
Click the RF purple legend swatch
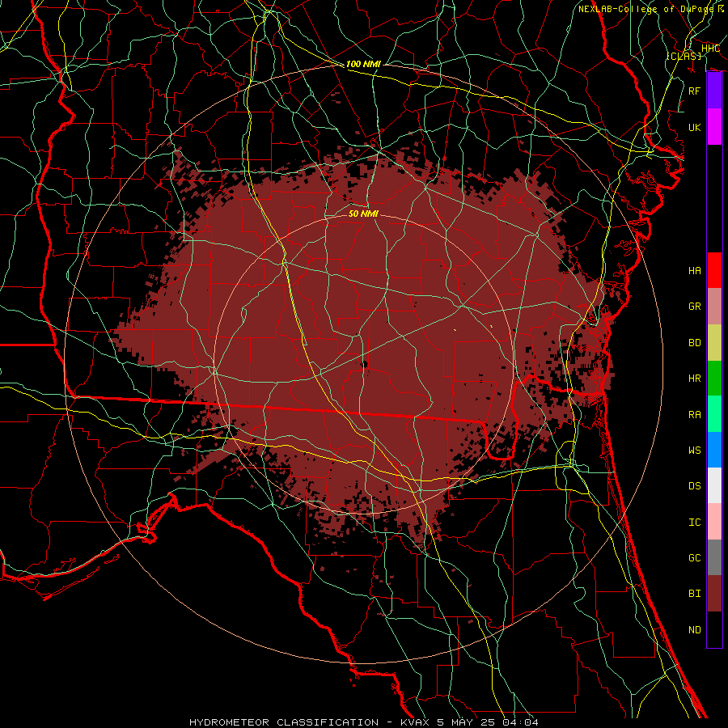tap(714, 91)
